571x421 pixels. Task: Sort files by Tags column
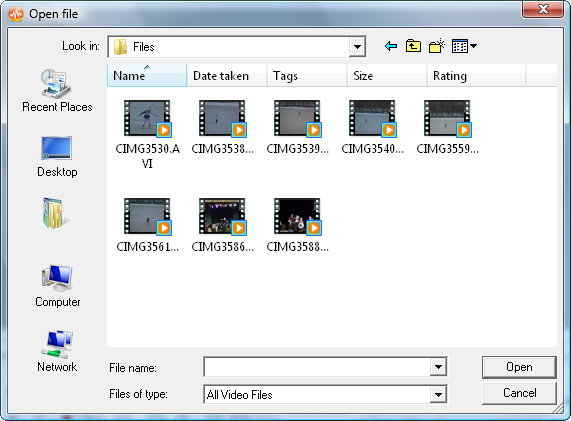coord(307,75)
